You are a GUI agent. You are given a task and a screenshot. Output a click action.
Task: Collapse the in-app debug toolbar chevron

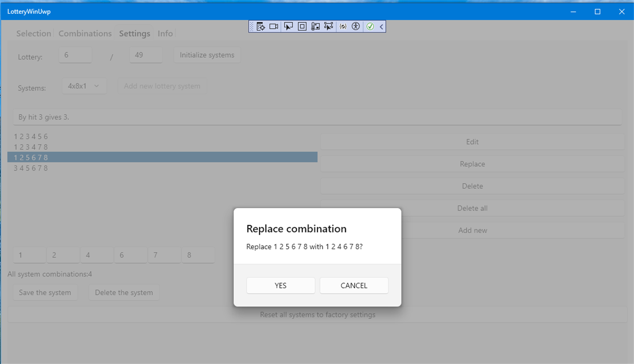tap(381, 26)
